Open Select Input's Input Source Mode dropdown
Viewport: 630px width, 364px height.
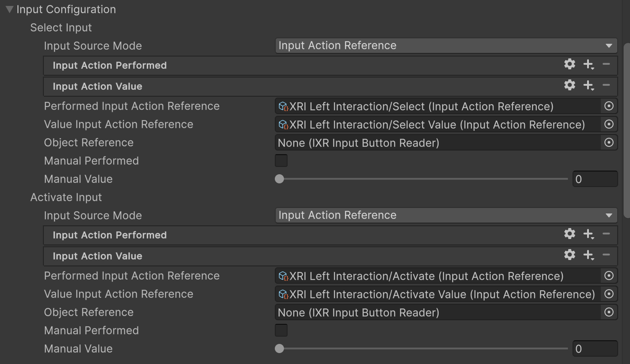446,46
